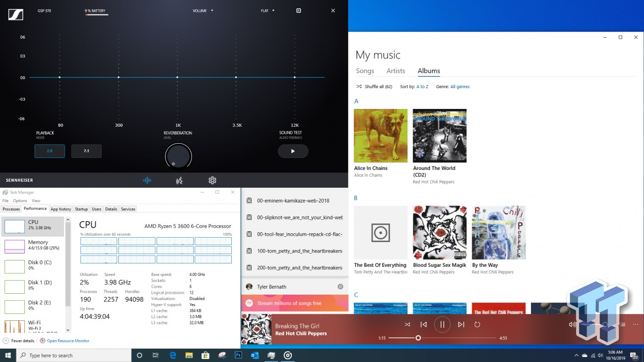
Task: Open Cortana circle on taskbar
Action: pos(139,355)
